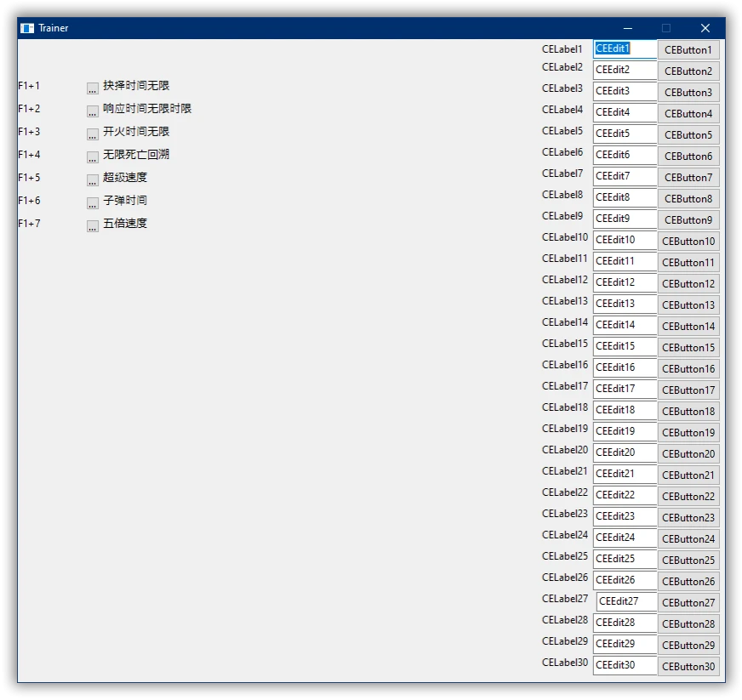742x700 pixels.
Task: Enable the 响应时间无限时限 option
Action: (92, 111)
